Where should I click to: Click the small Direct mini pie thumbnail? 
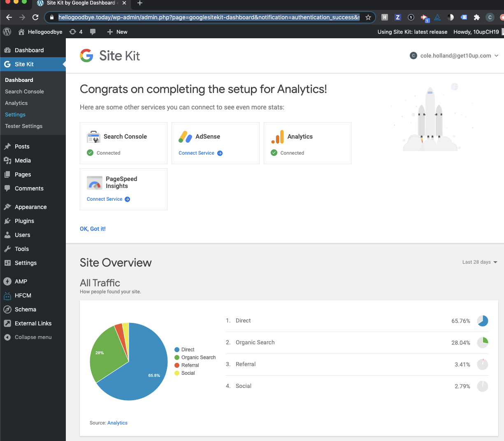[483, 321]
